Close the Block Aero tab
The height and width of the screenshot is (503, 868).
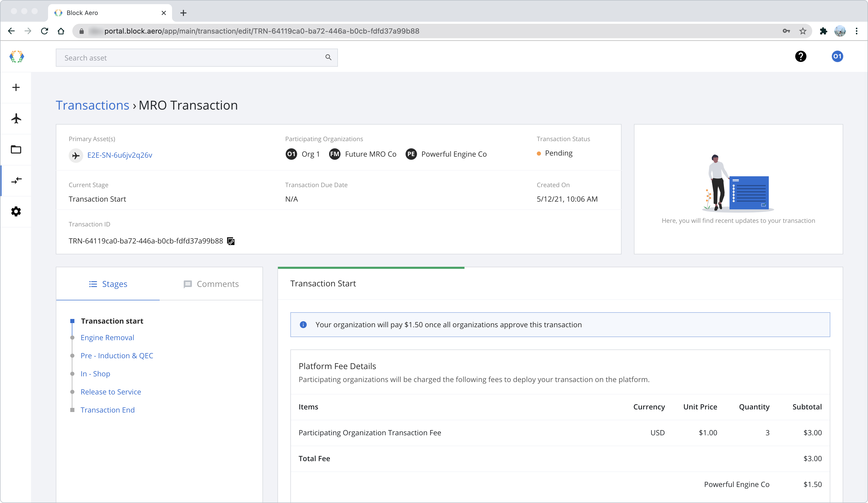pyautogui.click(x=164, y=13)
